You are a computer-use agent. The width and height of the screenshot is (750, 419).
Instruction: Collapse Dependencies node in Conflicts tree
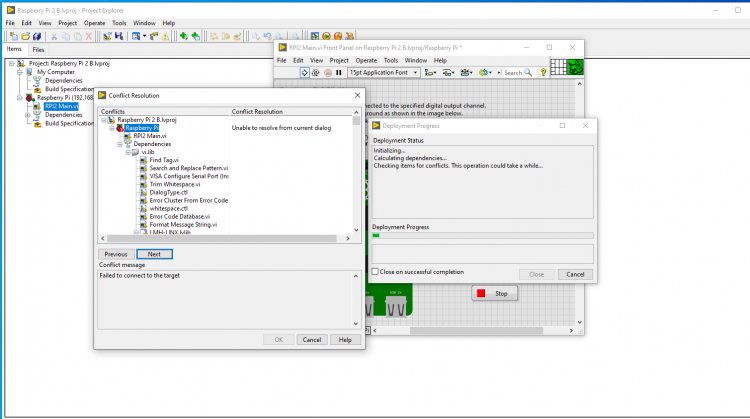120,144
